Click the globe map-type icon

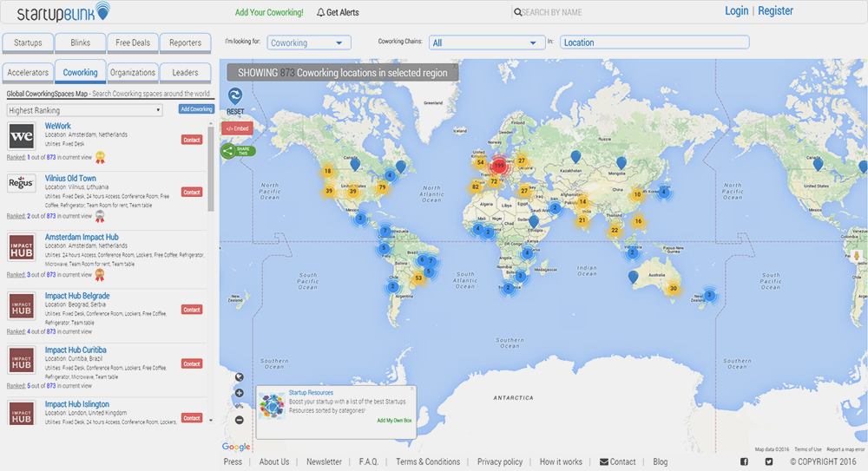[x=240, y=377]
